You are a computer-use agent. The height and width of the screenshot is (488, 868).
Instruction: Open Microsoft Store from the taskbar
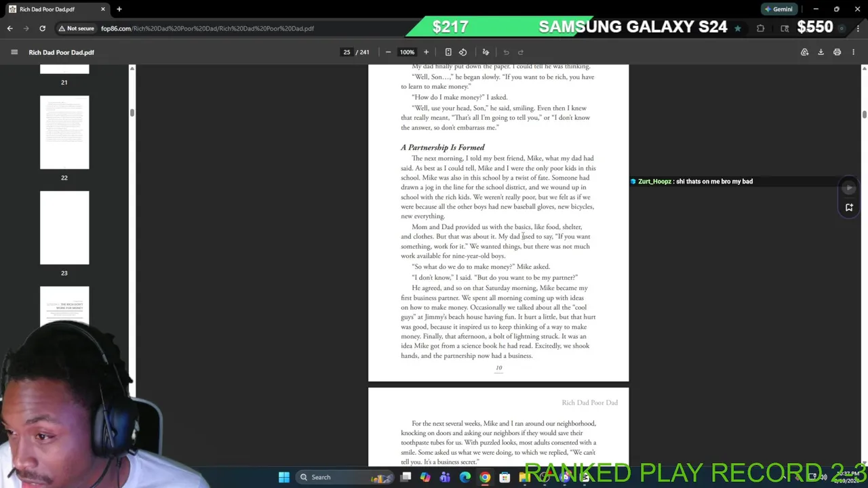(505, 477)
